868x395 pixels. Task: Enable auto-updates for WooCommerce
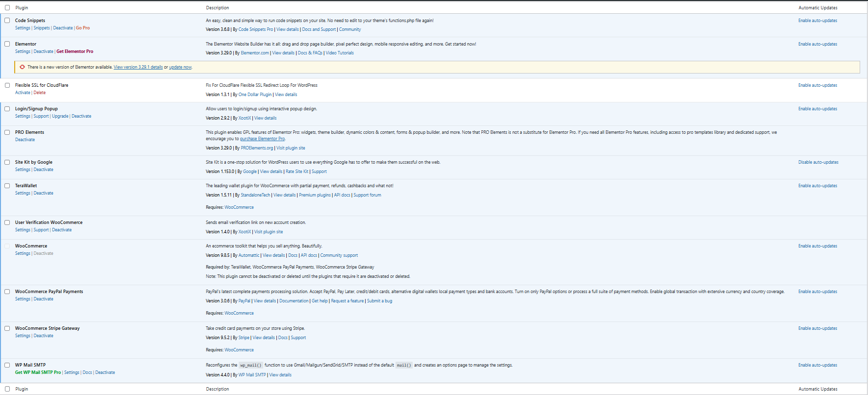click(818, 246)
